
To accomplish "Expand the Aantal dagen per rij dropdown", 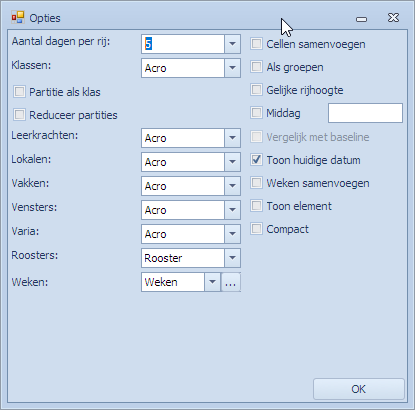I will (x=232, y=44).
